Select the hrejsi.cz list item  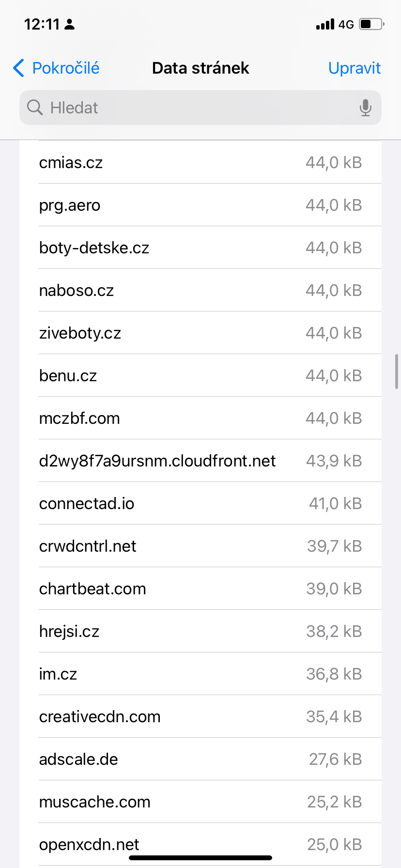click(x=200, y=632)
